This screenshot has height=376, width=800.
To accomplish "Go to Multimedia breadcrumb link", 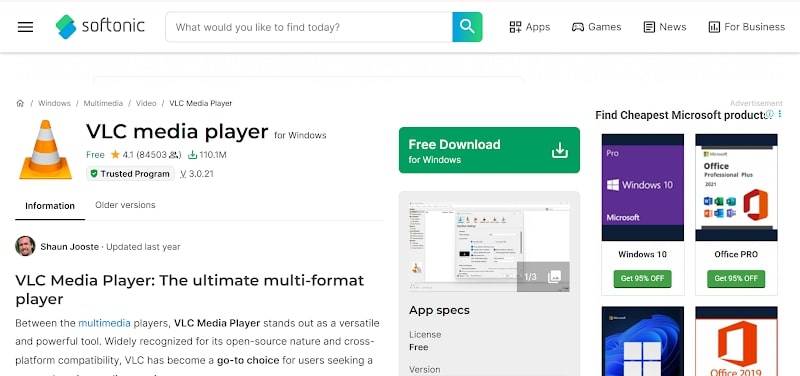I will (x=103, y=103).
